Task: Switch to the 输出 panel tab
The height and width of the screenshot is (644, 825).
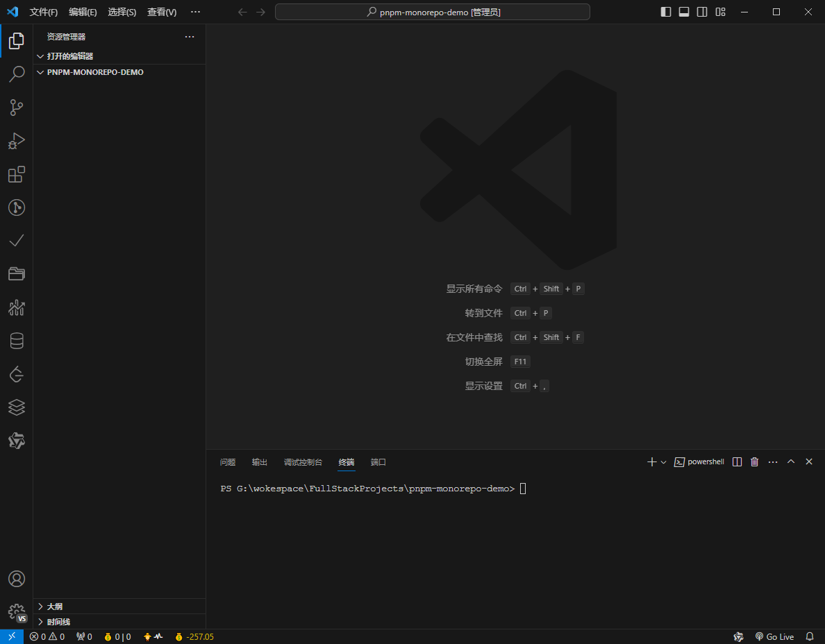Action: pyautogui.click(x=260, y=462)
